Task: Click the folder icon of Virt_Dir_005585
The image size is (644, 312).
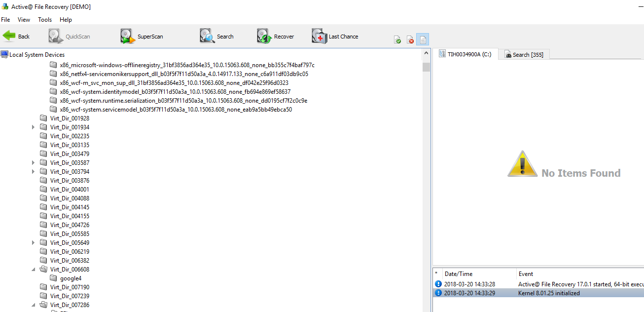Action: pyautogui.click(x=43, y=234)
